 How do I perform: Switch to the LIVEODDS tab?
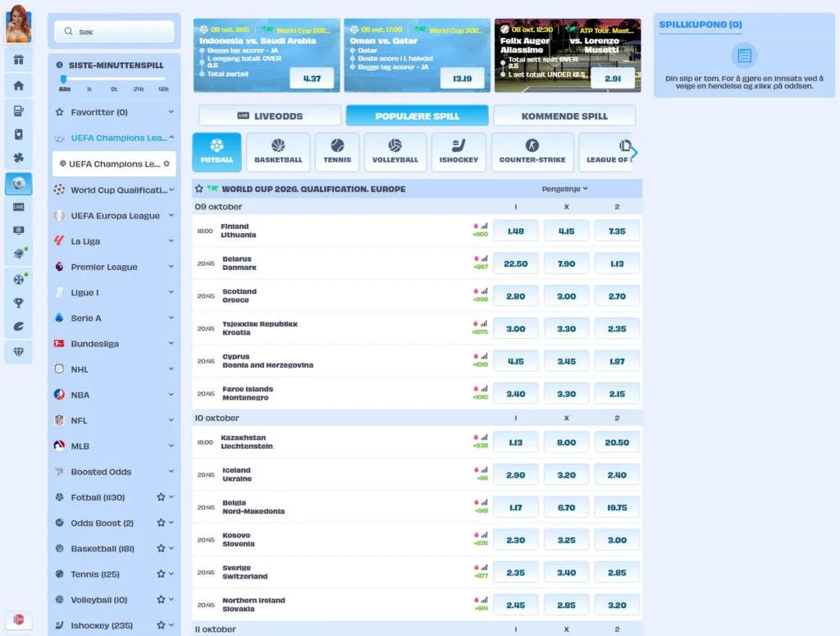click(270, 116)
